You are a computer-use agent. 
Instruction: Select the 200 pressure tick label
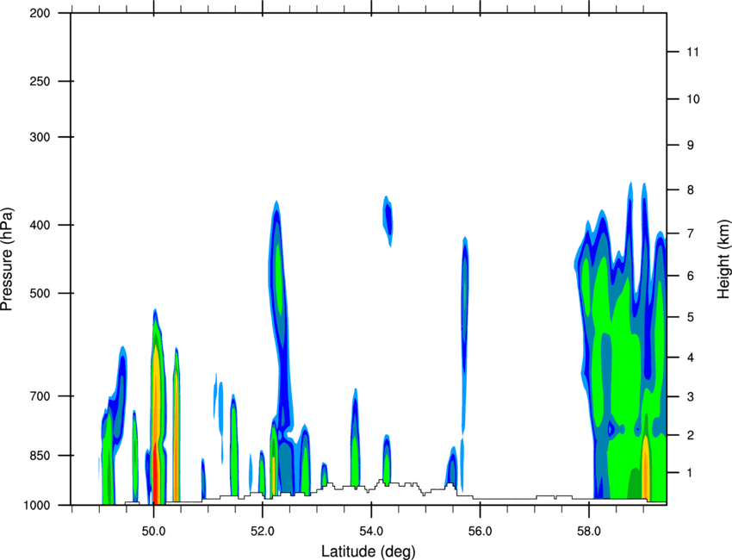pyautogui.click(x=40, y=13)
